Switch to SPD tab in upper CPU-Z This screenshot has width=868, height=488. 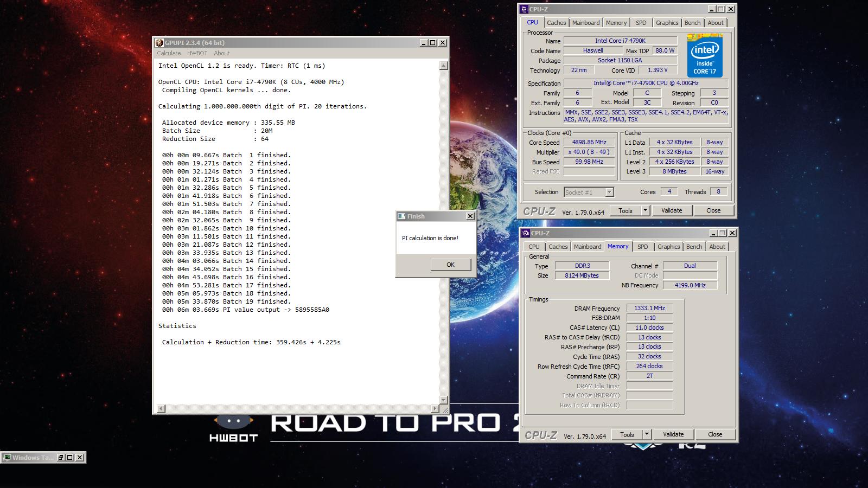641,23
